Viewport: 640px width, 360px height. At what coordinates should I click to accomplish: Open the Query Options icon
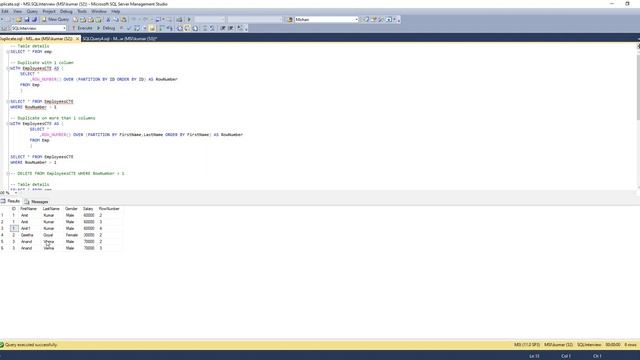[x=144, y=28]
